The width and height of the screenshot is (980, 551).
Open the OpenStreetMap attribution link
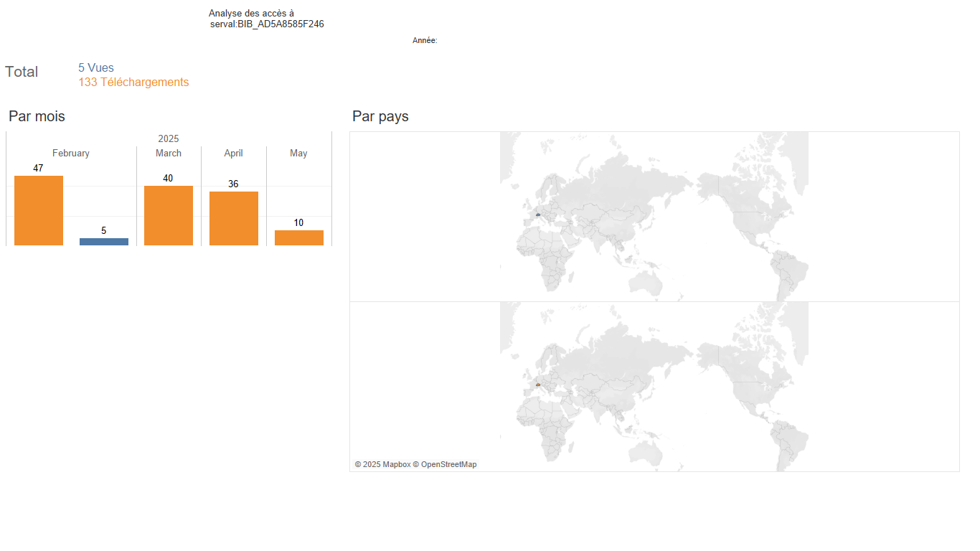click(x=448, y=465)
